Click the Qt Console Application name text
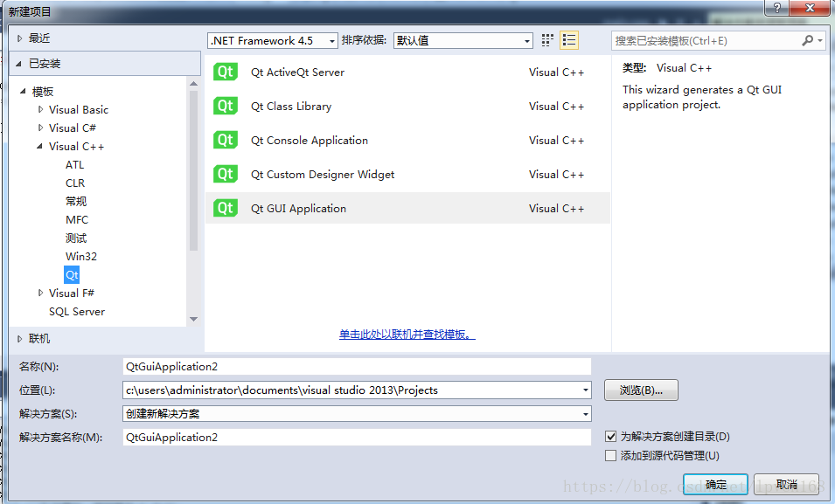Screen dimensions: 835x504 310,141
